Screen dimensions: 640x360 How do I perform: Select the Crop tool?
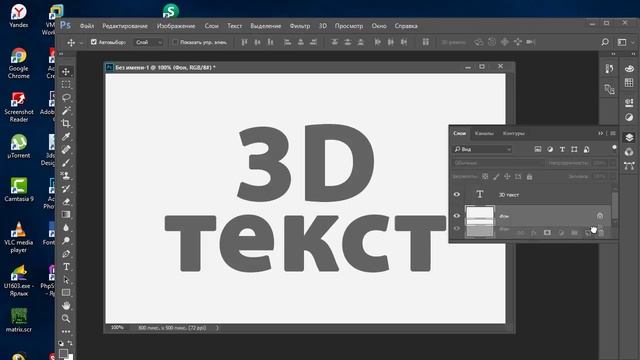pos(66,123)
